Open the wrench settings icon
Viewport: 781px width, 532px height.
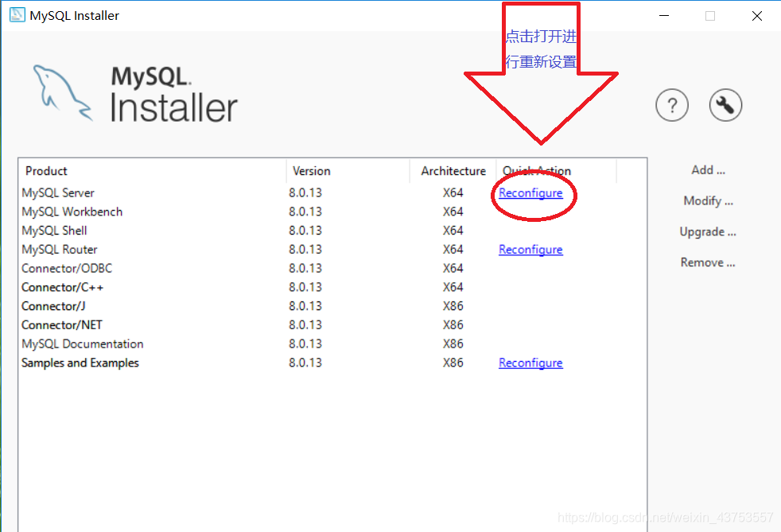725,105
